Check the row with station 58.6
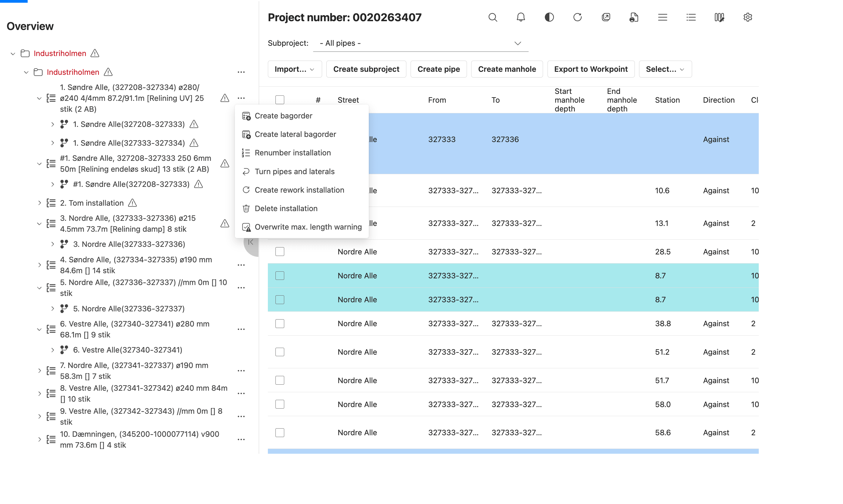The image size is (843, 504). [x=280, y=433]
